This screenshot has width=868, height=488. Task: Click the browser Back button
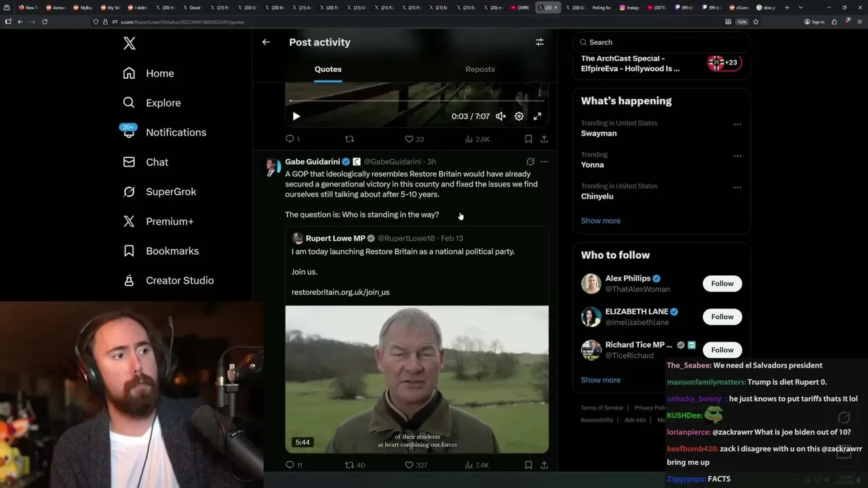point(20,22)
